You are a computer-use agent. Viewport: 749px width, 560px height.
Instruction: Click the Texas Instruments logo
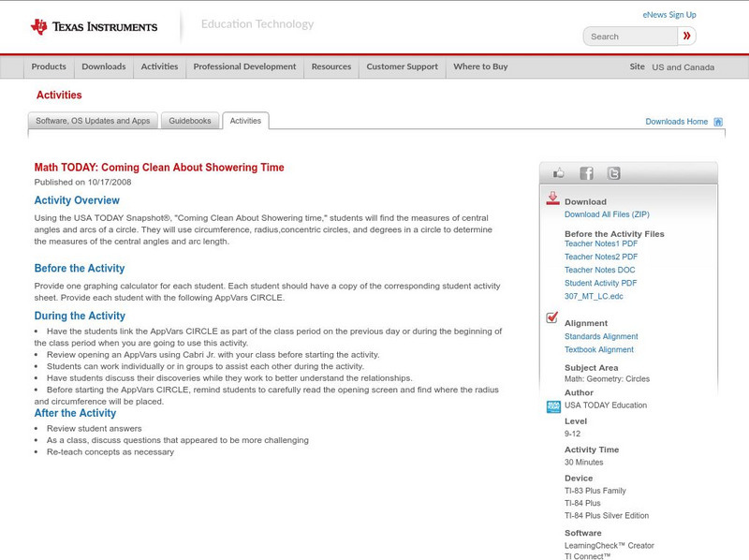(94, 27)
